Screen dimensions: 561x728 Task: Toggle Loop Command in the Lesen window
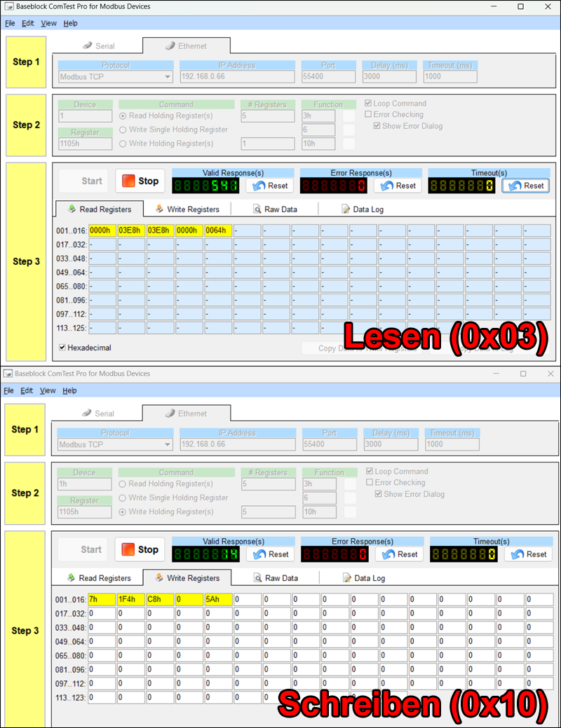pos(369,104)
